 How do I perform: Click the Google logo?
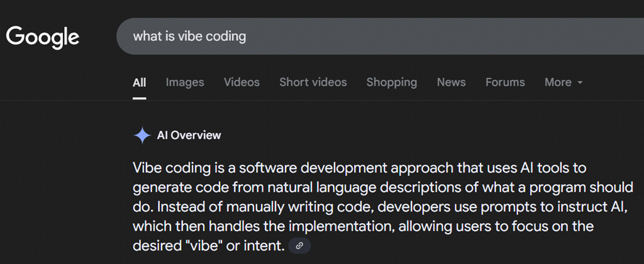pyautogui.click(x=43, y=36)
